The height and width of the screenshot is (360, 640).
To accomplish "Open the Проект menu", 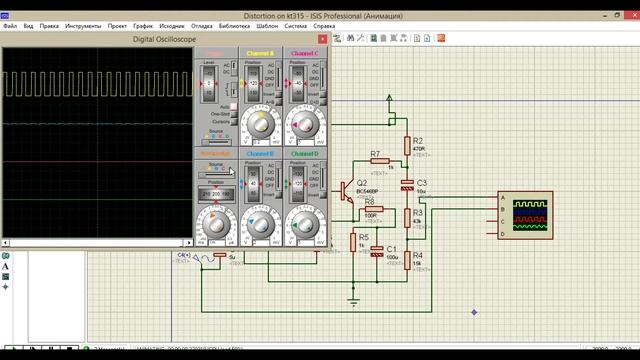I will 117,26.
